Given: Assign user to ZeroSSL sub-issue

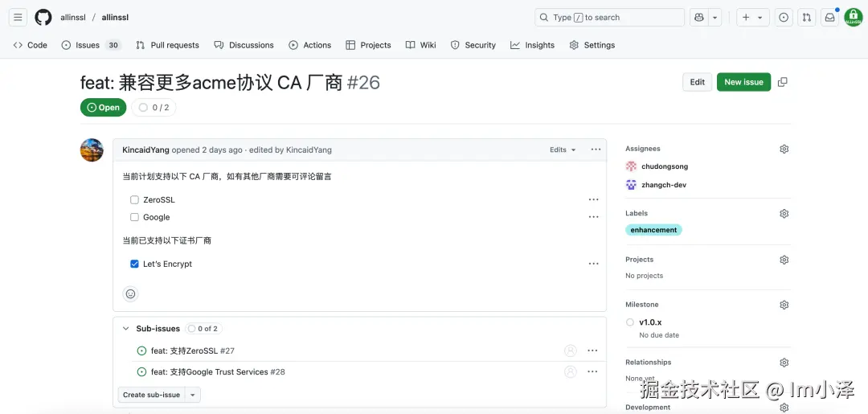Looking at the screenshot, I should pos(570,350).
